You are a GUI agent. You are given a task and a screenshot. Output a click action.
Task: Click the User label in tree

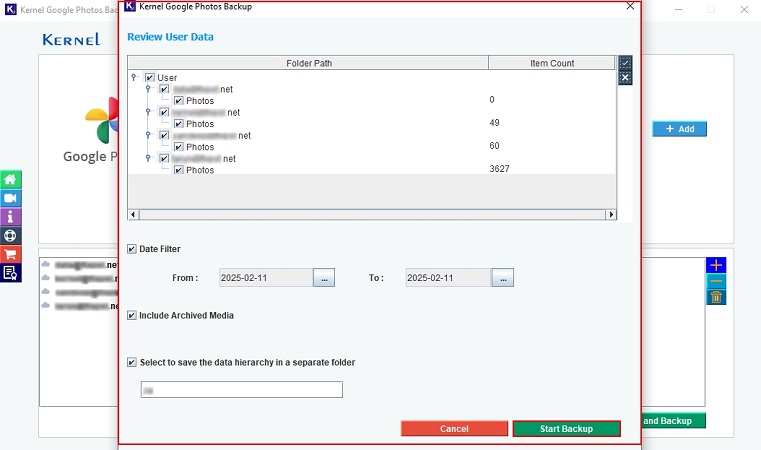(x=167, y=78)
